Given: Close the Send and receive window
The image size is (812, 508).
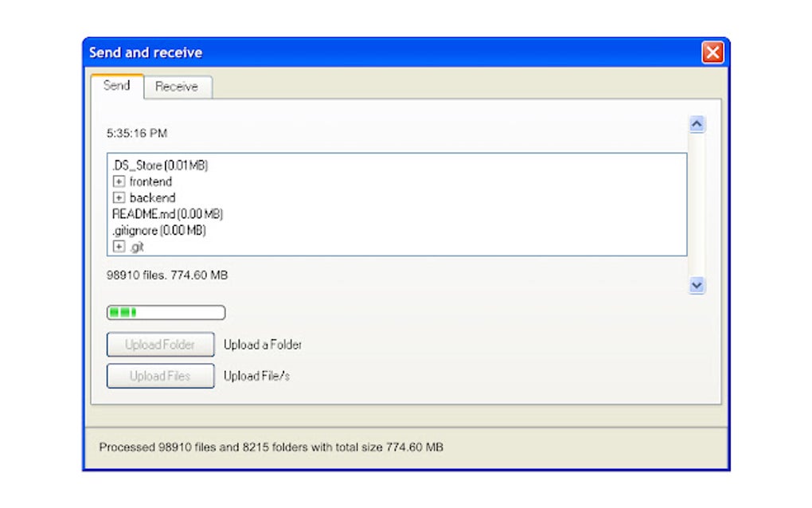Looking at the screenshot, I should click(712, 53).
